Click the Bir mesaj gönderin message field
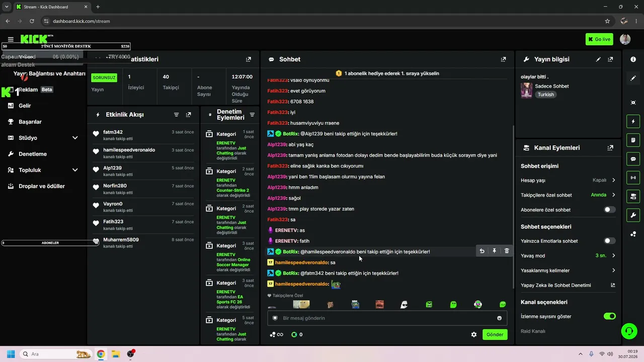The width and height of the screenshot is (644, 362). [387, 318]
